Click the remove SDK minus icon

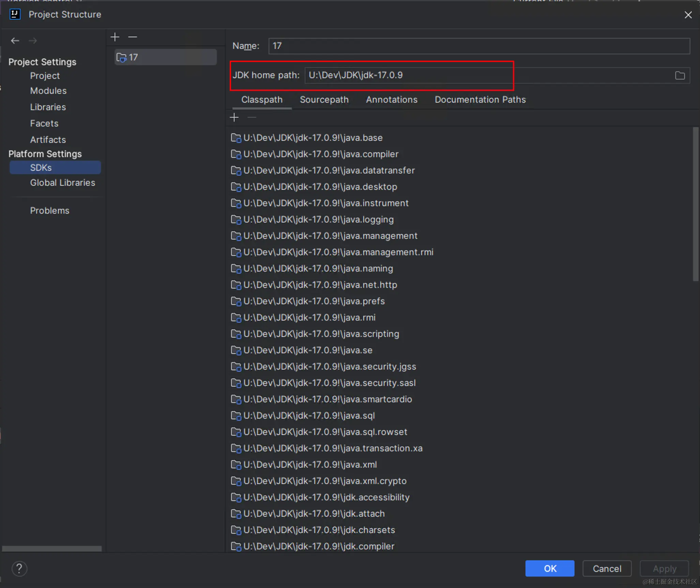pyautogui.click(x=133, y=37)
